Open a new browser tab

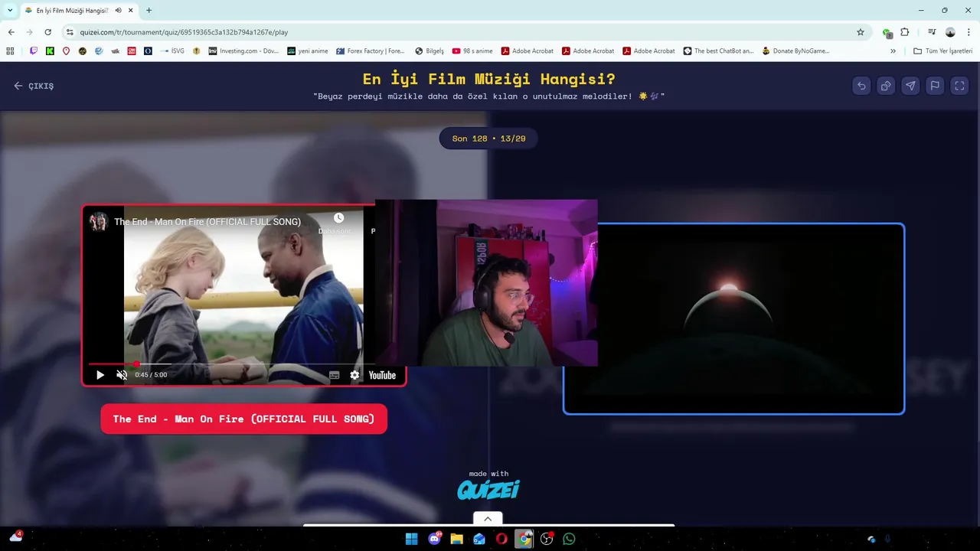click(149, 11)
